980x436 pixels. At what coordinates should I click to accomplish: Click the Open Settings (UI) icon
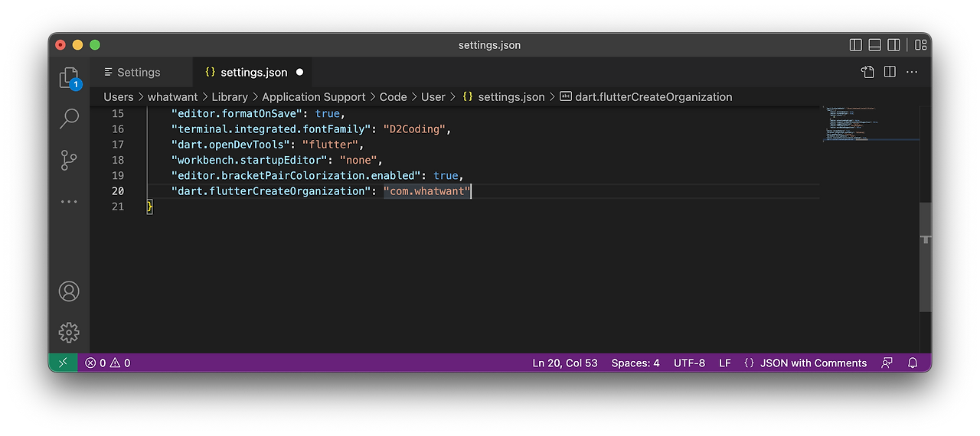tap(867, 72)
